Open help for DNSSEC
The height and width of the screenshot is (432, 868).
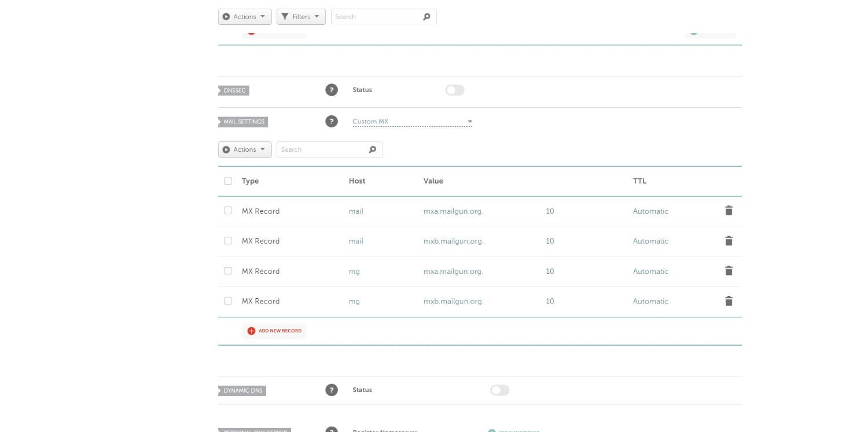(x=331, y=90)
